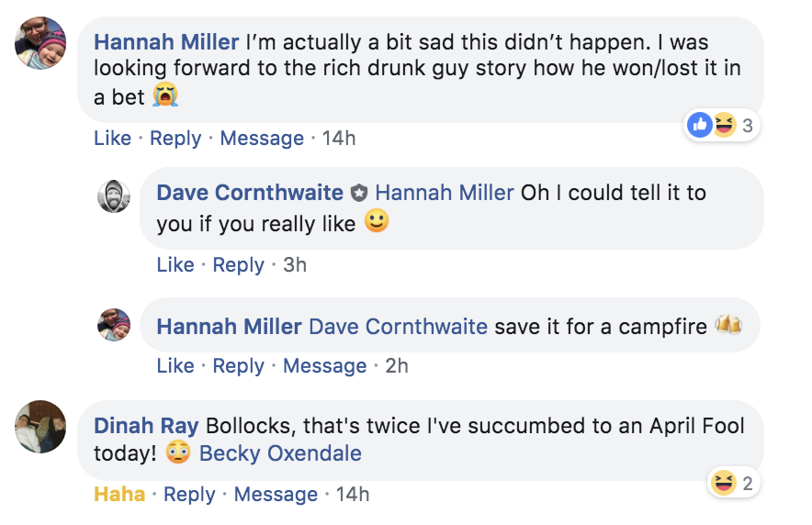Click the 3h timestamp on Dave's reply

coord(295,265)
